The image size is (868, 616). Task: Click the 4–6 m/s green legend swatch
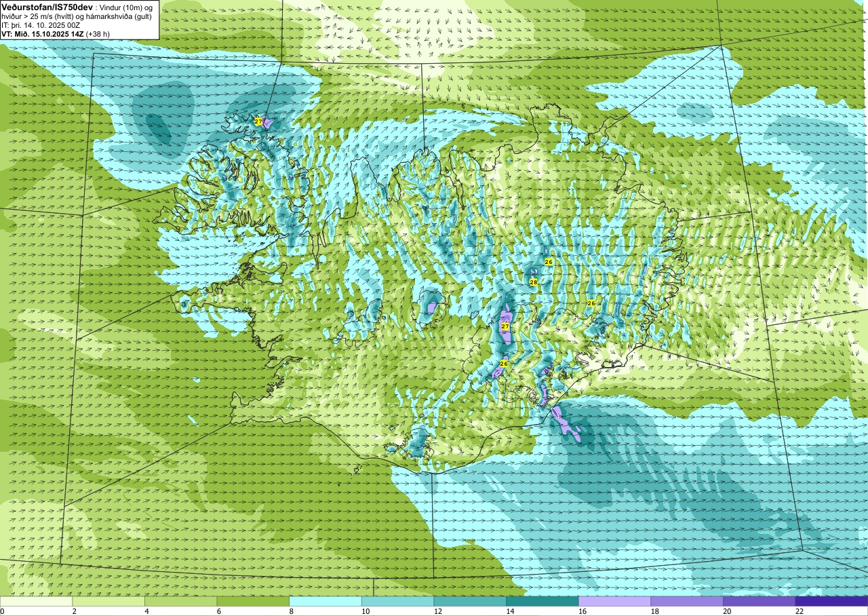pos(181,601)
